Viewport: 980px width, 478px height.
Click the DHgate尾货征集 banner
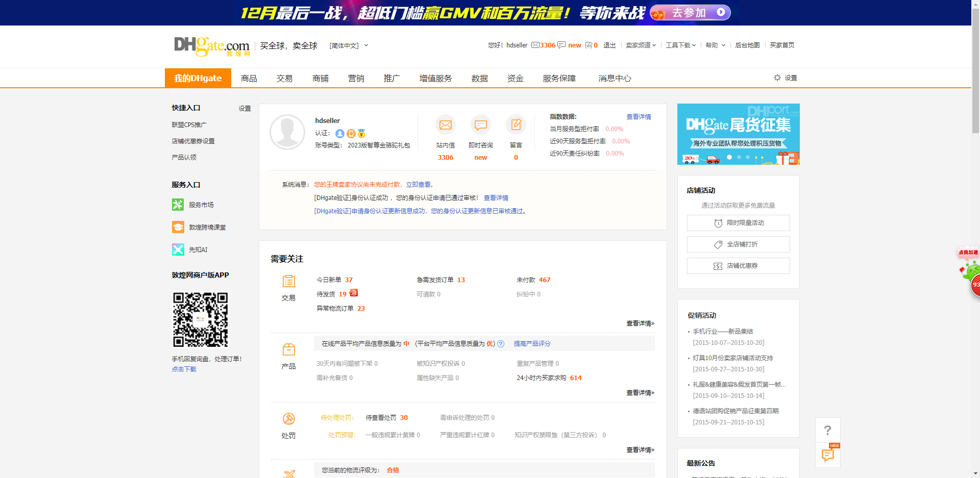point(739,134)
